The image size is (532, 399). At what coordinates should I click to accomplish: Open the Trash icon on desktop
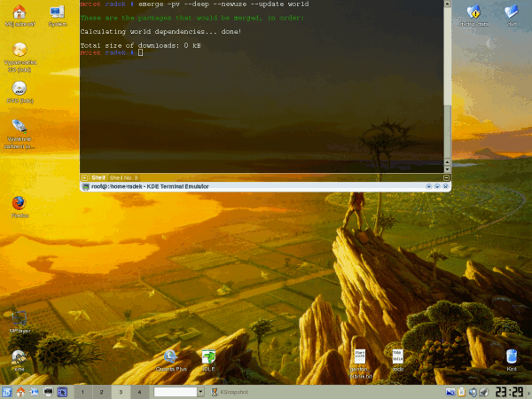(512, 356)
